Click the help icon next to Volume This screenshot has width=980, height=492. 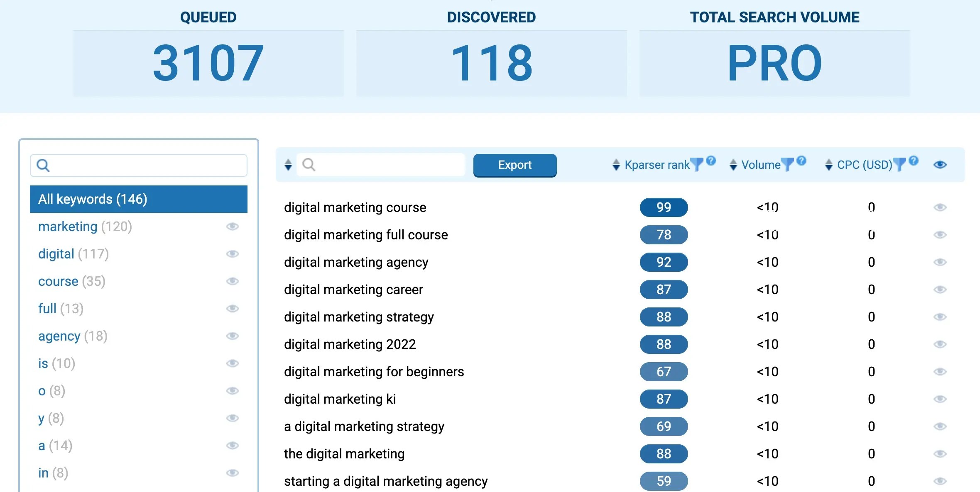click(x=801, y=161)
